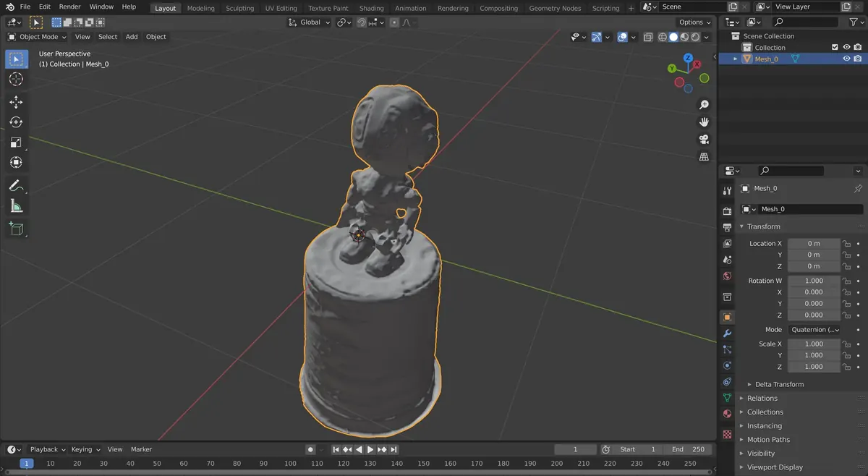Expand Mesh_0 in outliner tree

pos(736,59)
